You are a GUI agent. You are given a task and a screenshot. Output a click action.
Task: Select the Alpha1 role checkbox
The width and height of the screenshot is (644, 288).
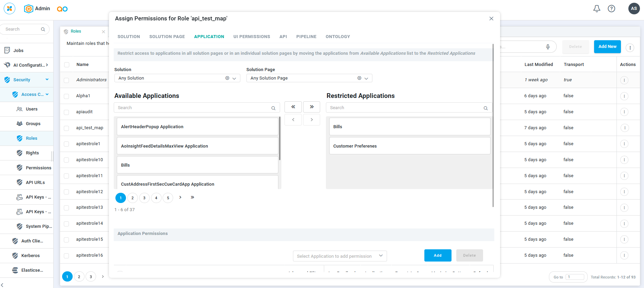point(67,96)
